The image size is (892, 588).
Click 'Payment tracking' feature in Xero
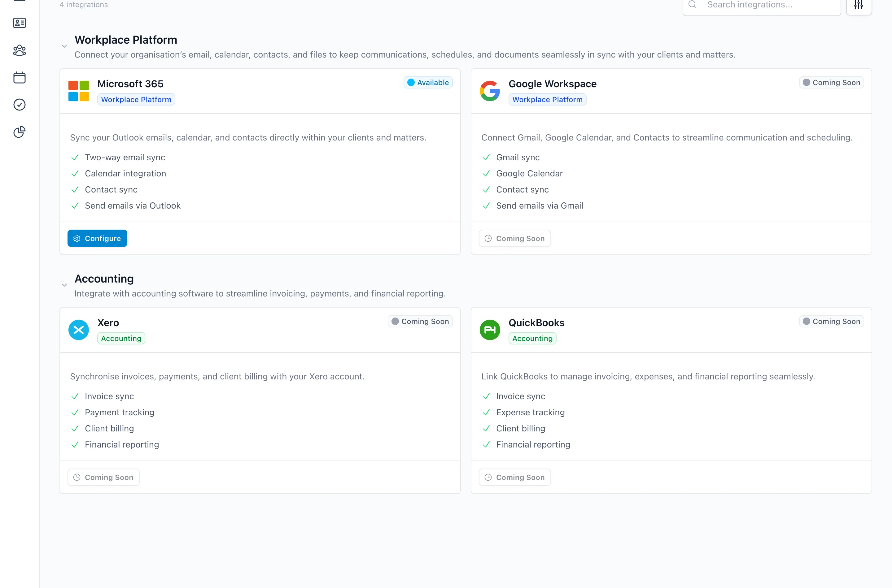pyautogui.click(x=119, y=413)
